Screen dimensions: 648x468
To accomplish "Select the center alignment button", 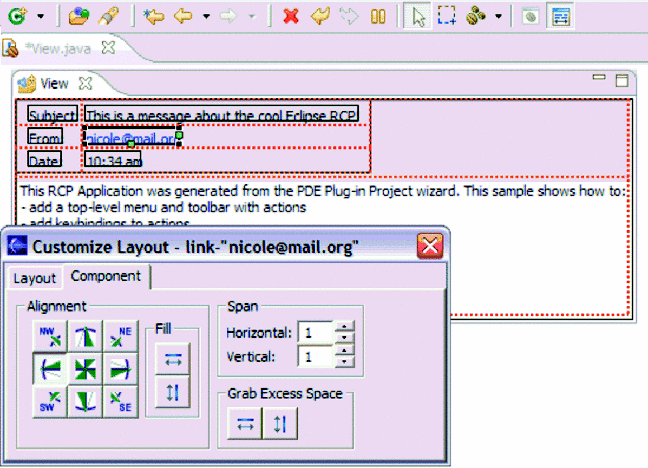I will [84, 369].
